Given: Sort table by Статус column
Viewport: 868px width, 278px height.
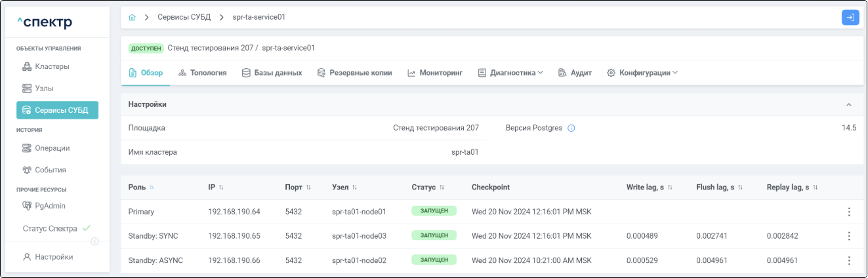Looking at the screenshot, I should click(442, 188).
